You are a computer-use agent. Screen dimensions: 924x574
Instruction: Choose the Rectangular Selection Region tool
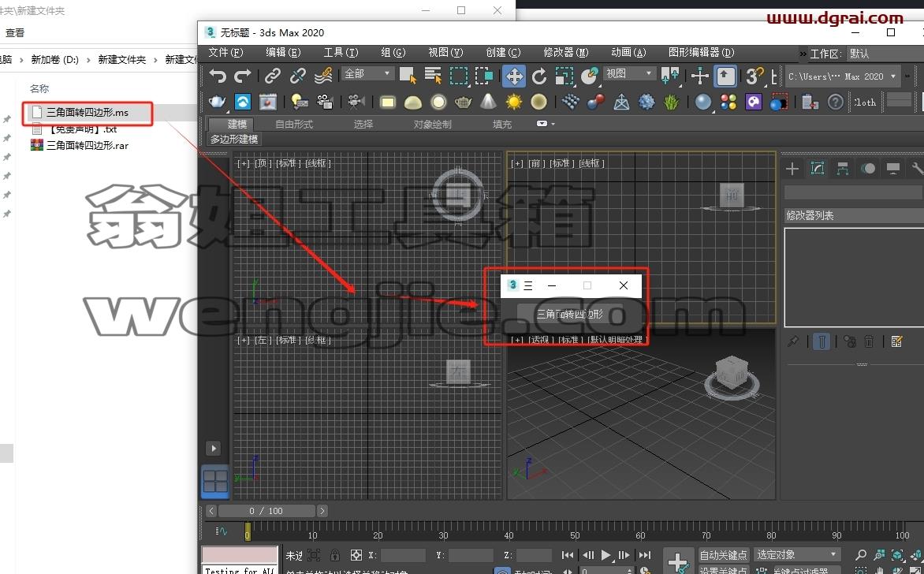(459, 76)
